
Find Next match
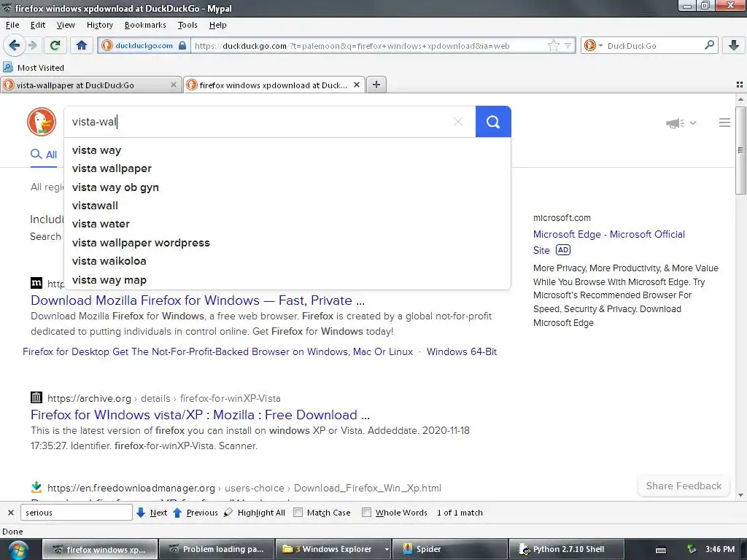(152, 513)
